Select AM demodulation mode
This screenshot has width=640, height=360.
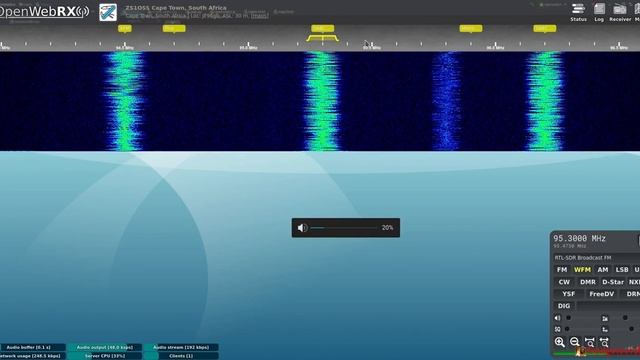(x=603, y=270)
